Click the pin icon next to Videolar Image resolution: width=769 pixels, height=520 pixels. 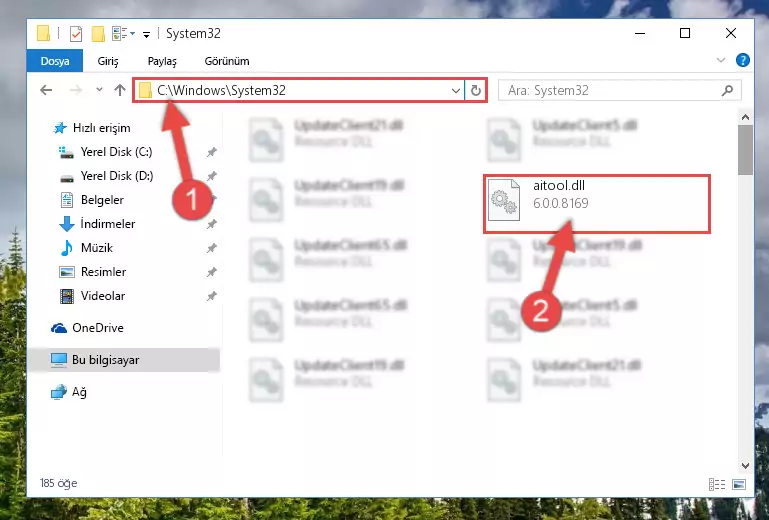(211, 296)
